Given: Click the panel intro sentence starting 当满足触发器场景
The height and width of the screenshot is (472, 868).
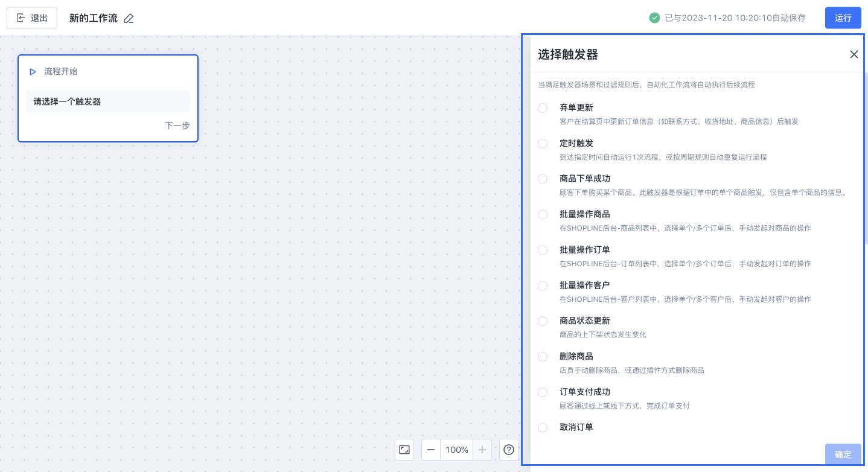Looking at the screenshot, I should [x=646, y=85].
